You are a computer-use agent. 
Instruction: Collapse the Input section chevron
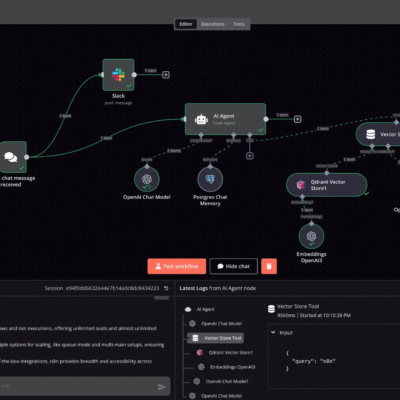(273, 332)
